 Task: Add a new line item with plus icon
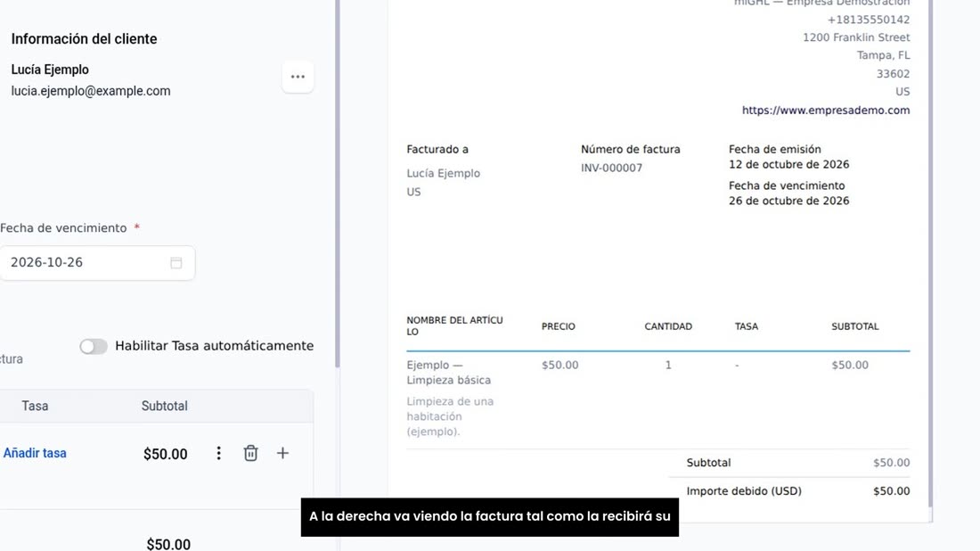(282, 453)
